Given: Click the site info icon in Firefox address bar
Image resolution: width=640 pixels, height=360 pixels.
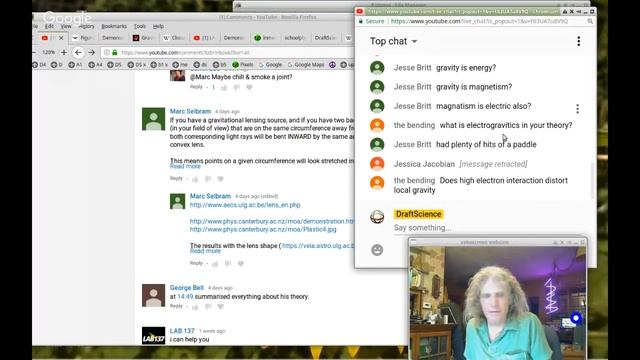Looking at the screenshot, I should click(107, 52).
